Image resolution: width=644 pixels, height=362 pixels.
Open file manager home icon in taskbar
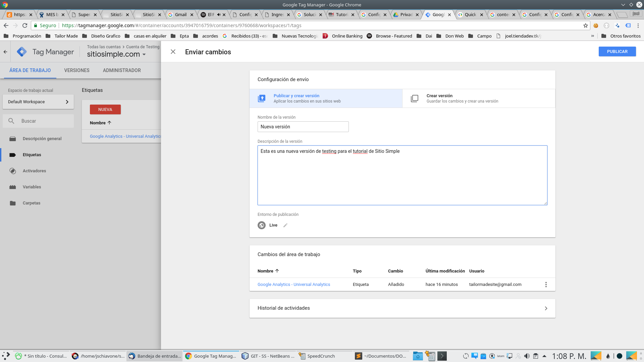tap(418, 356)
